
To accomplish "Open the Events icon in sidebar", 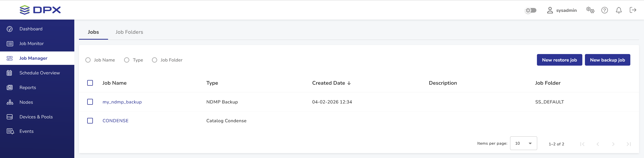I will pyautogui.click(x=10, y=131).
